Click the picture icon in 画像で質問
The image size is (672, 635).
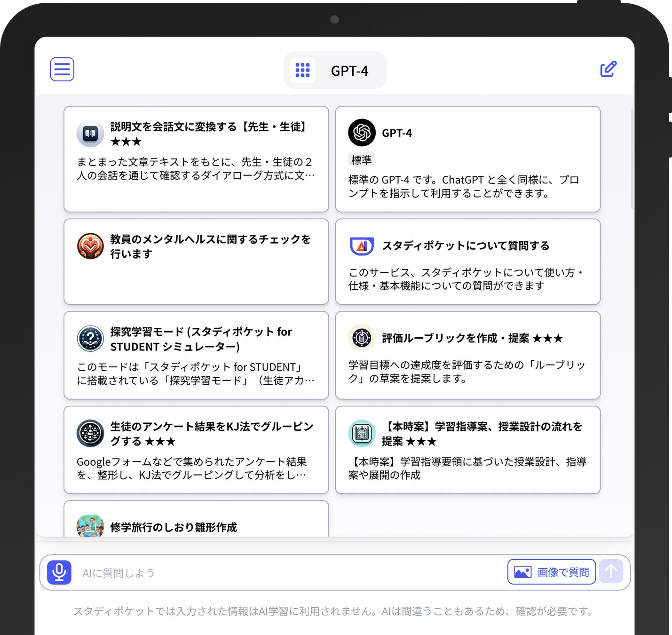(523, 572)
